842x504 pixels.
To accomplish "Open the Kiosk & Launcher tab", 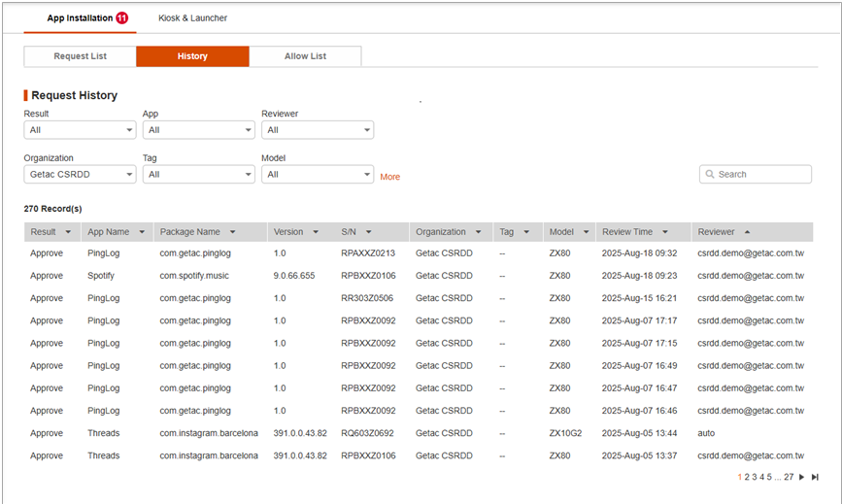I will (x=192, y=17).
